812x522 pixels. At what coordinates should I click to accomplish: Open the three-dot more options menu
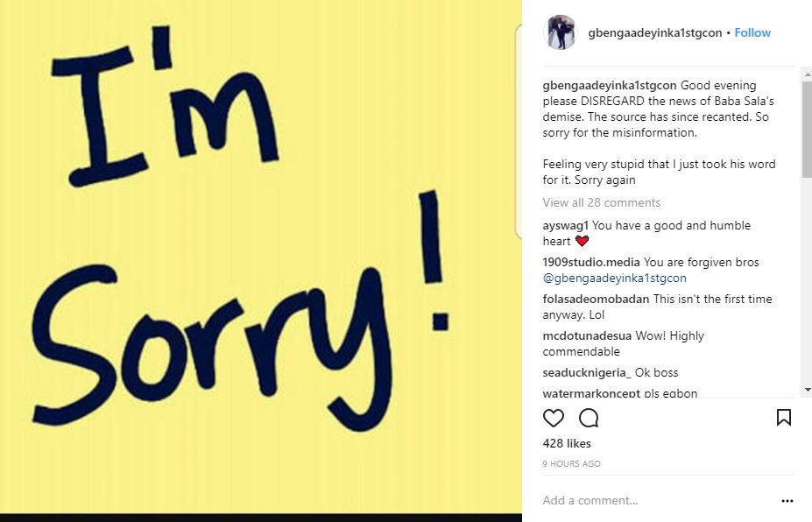click(x=787, y=501)
